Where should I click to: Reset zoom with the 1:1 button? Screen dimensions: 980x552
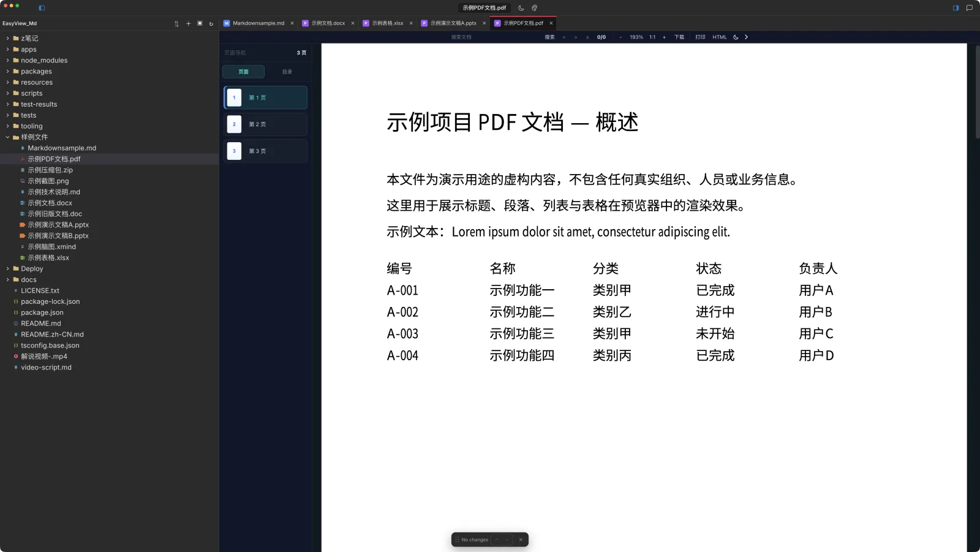click(652, 37)
